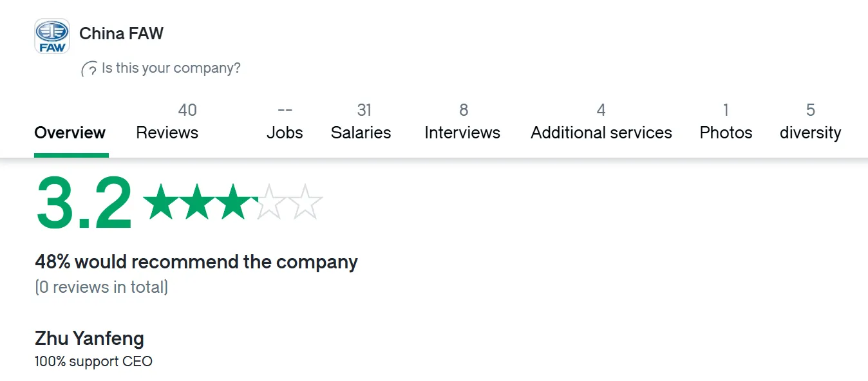Click the China FAW company name
This screenshot has height=381, width=868.
[122, 33]
